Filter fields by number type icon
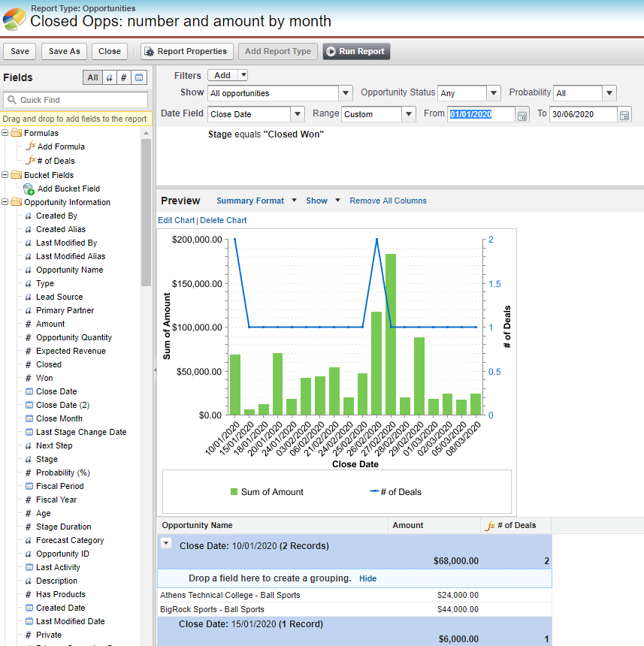644x646 pixels. tap(124, 77)
